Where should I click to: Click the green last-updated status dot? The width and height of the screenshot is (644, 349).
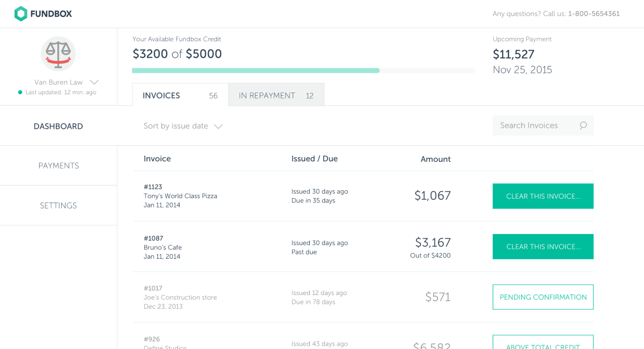coord(20,92)
